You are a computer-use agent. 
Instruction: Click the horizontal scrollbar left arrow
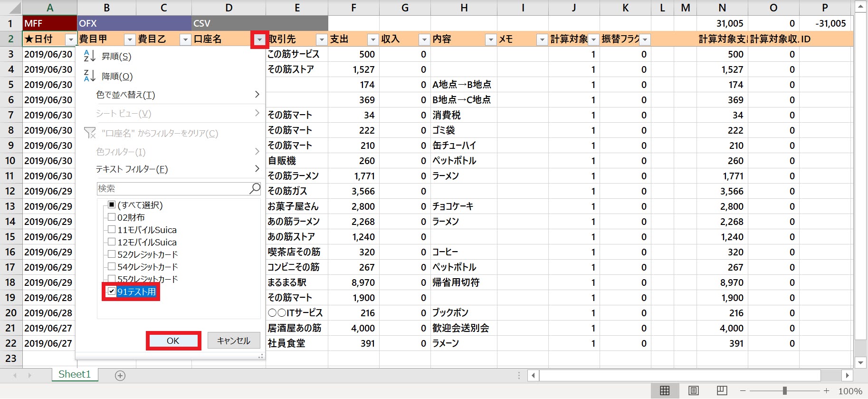click(534, 375)
